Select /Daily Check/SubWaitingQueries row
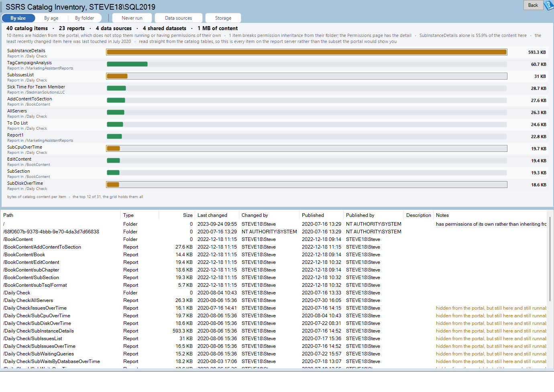 pyautogui.click(x=274, y=354)
